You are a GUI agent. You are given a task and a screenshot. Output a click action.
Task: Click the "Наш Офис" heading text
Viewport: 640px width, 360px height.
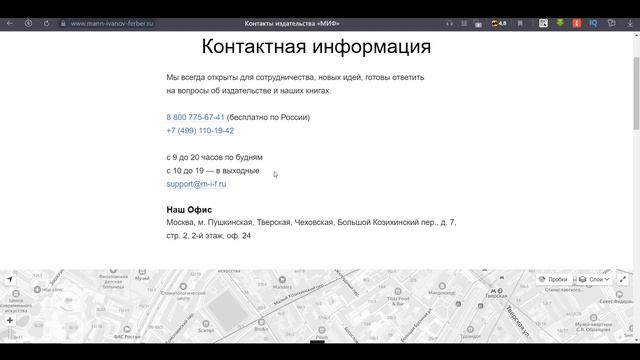189,209
